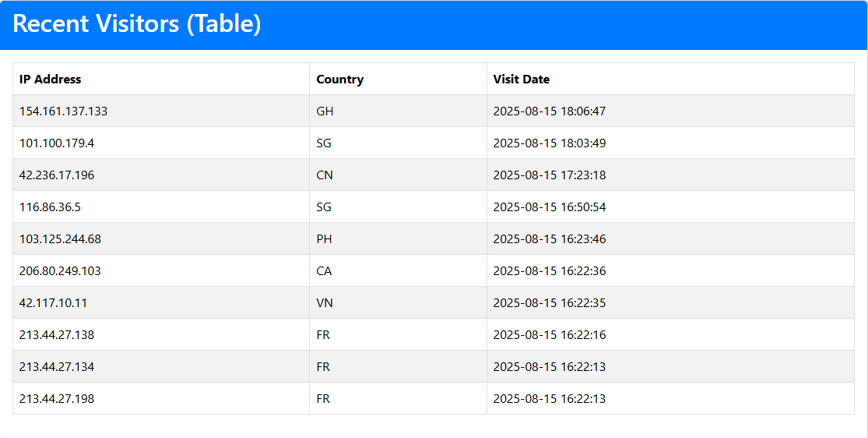
Task: Click the Recent Visitors (Table) heading
Action: pyautogui.click(x=136, y=24)
